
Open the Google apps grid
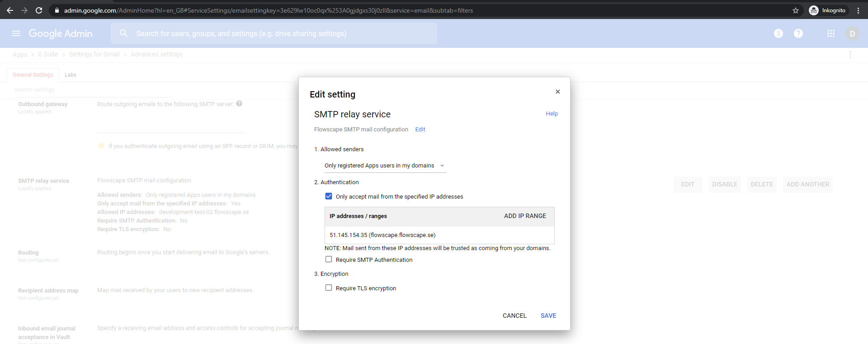click(831, 33)
